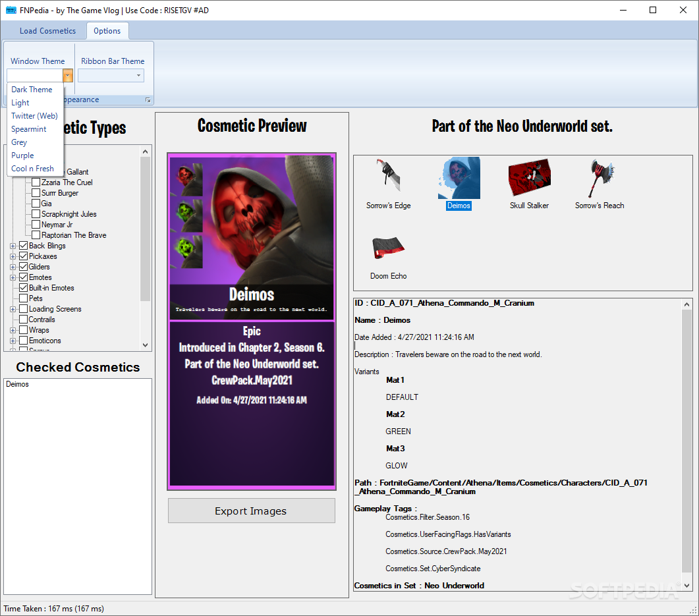Click the dark green Deimos variant thumbnail
Image resolution: width=699 pixels, height=616 pixels.
pos(187,215)
